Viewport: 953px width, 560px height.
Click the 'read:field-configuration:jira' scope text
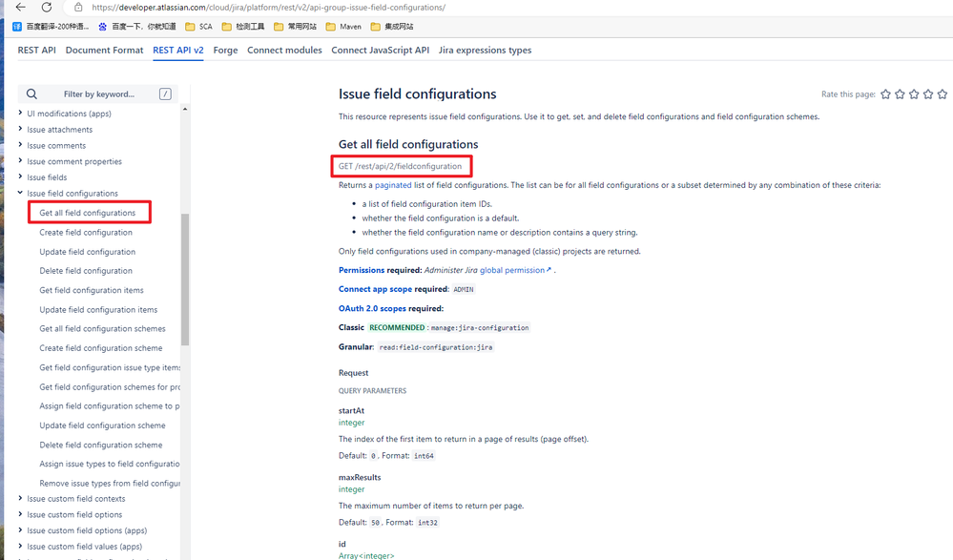pyautogui.click(x=436, y=347)
